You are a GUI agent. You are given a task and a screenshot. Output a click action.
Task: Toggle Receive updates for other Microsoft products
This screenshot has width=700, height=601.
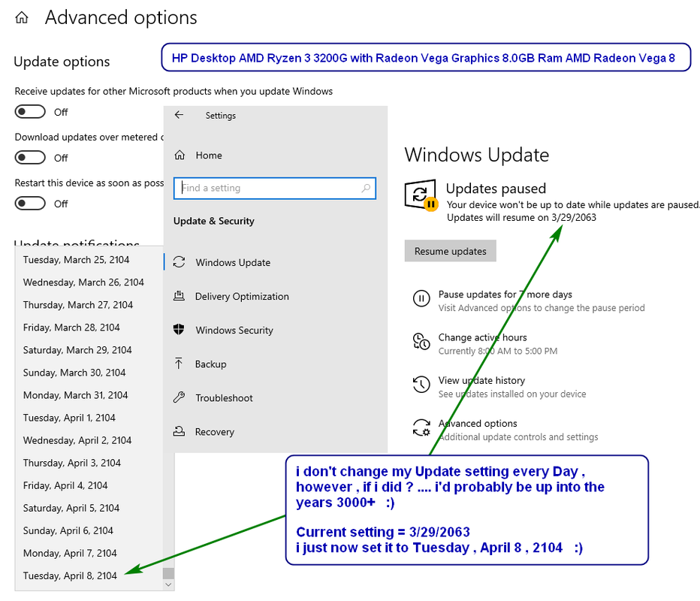pyautogui.click(x=30, y=112)
